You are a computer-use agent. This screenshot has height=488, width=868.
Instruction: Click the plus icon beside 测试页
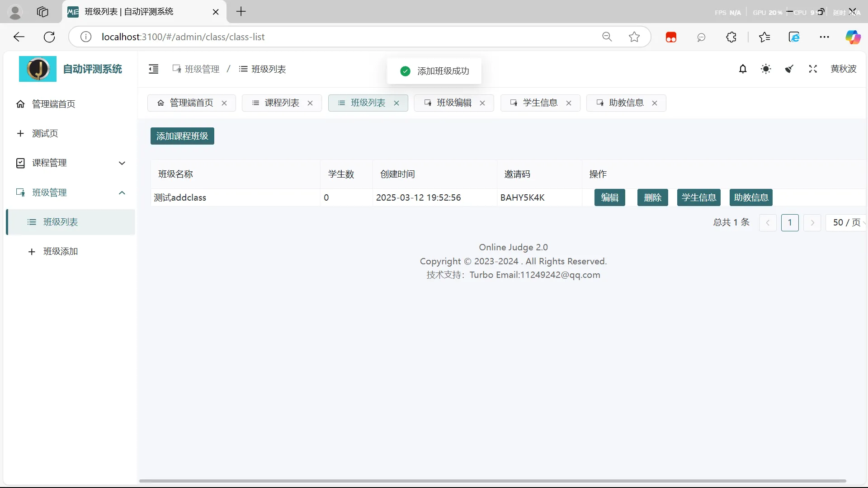pos(20,133)
